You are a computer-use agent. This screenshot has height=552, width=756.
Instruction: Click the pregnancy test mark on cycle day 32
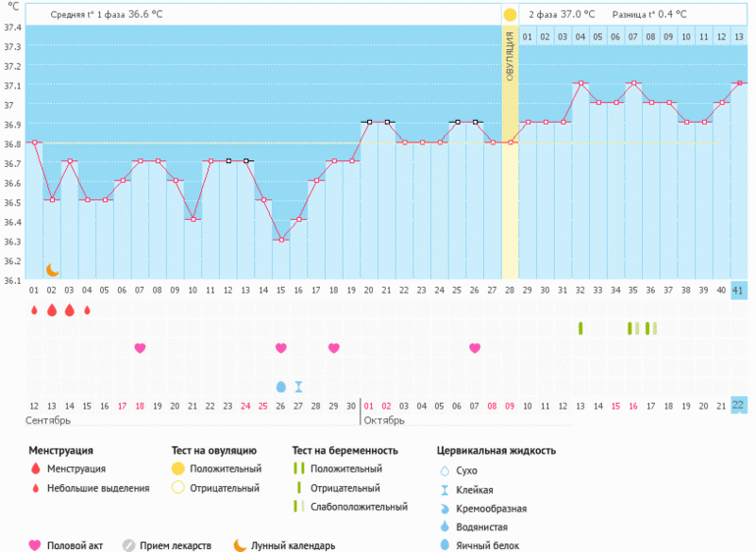580,328
